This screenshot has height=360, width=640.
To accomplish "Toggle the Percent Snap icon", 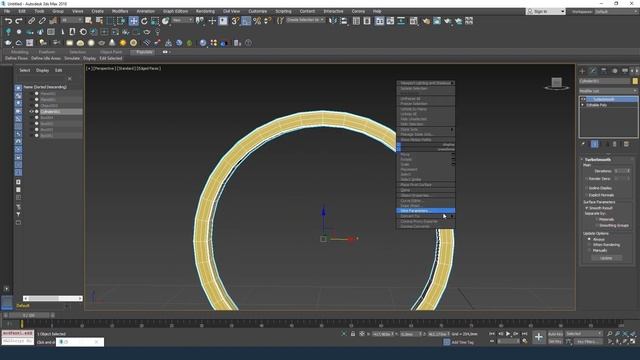I will click(257, 21).
